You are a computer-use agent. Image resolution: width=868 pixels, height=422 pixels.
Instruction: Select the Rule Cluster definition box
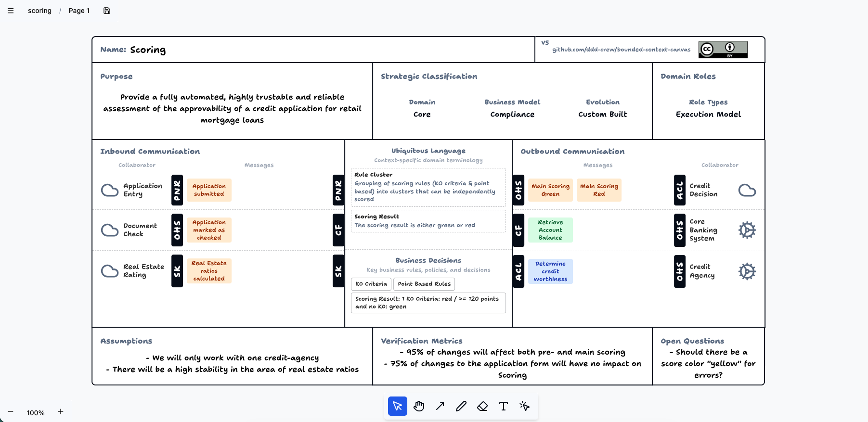(428, 187)
